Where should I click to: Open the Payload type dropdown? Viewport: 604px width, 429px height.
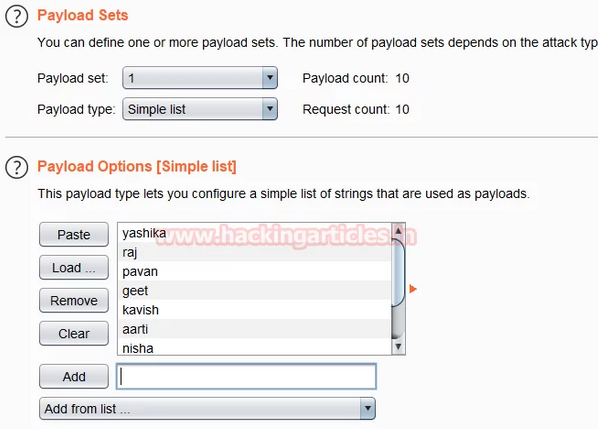(199, 110)
